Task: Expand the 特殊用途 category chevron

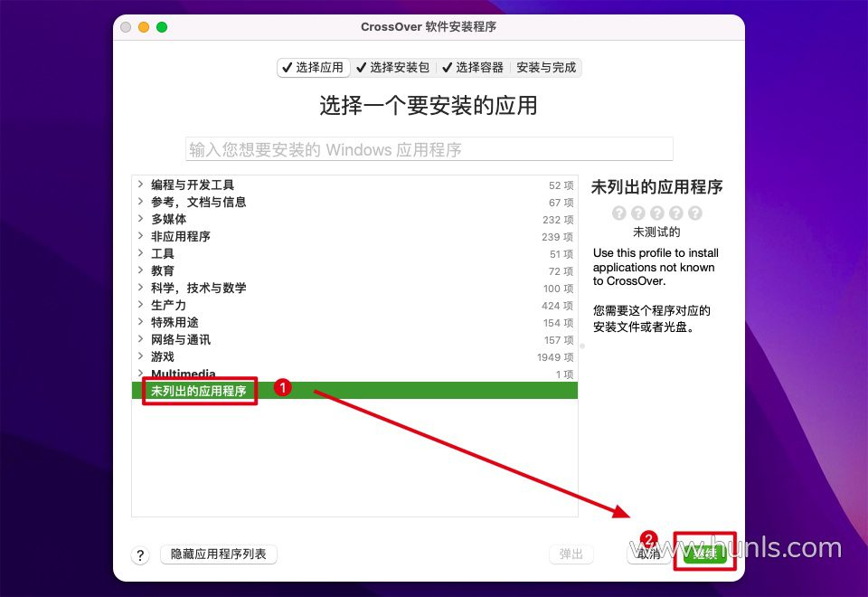Action: (x=141, y=322)
